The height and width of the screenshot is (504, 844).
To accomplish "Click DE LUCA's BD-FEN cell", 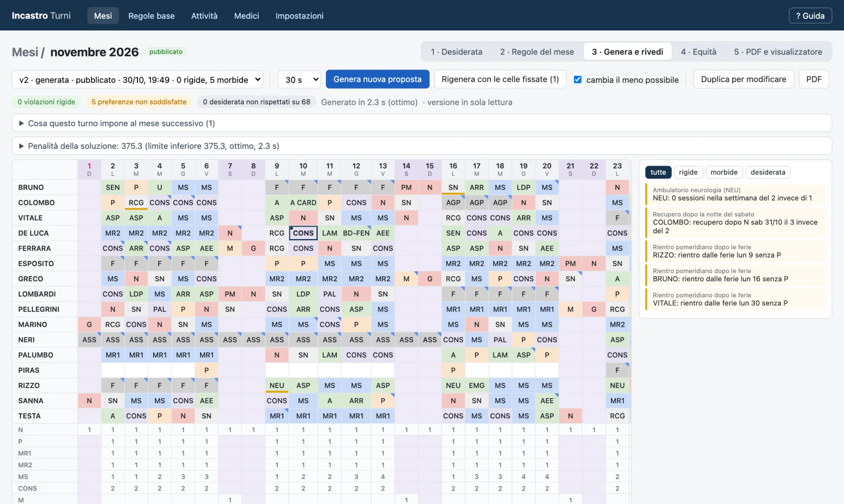I will [x=356, y=233].
